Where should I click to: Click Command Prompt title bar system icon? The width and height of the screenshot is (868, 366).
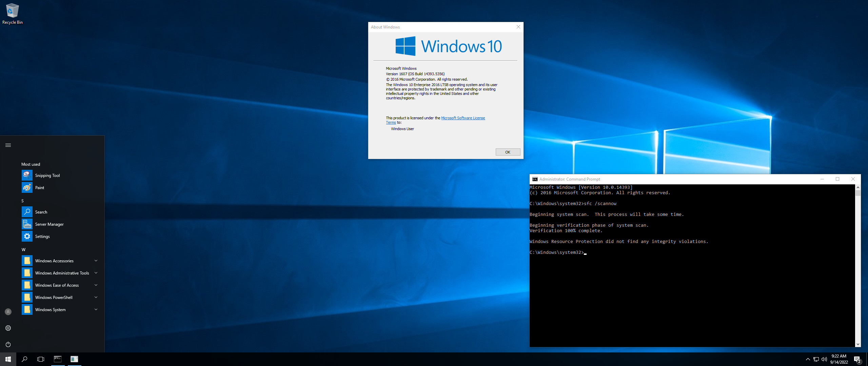[535, 179]
